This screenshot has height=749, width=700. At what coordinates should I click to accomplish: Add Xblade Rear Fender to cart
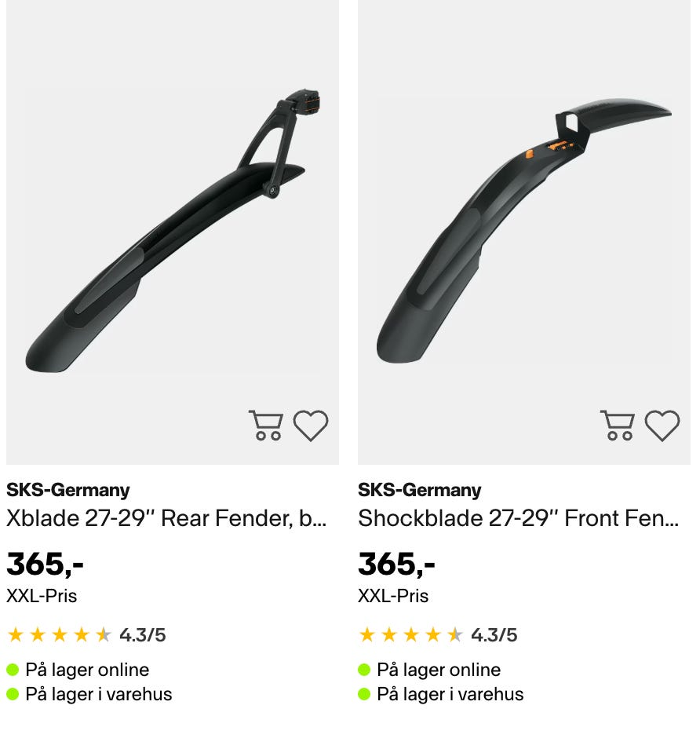pyautogui.click(x=266, y=425)
